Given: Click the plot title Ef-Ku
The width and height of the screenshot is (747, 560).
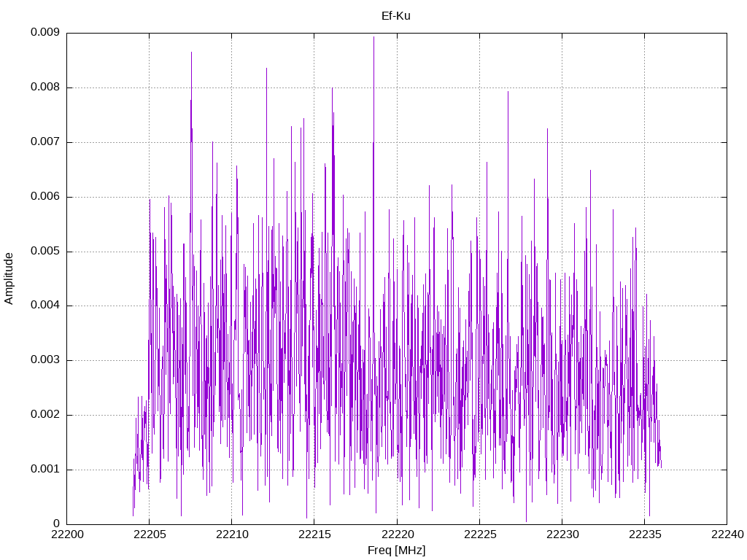Looking at the screenshot, I should click(x=396, y=16).
